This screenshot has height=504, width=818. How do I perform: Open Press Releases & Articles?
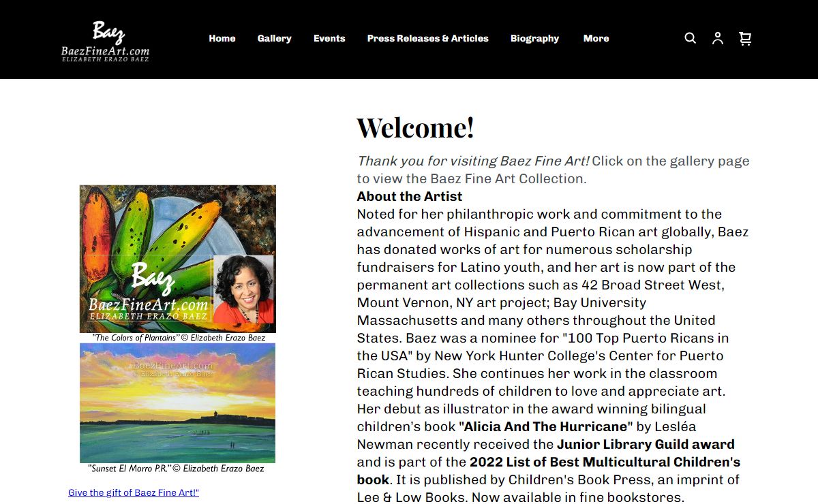pos(428,38)
